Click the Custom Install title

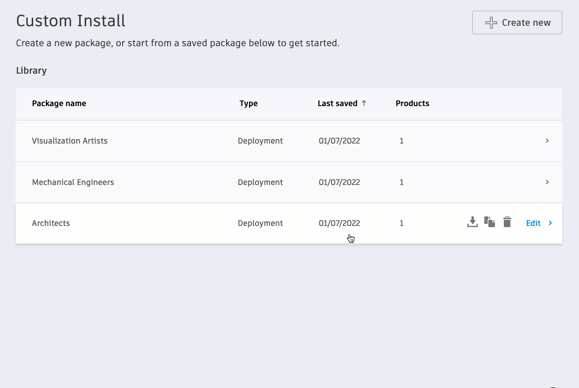(71, 21)
